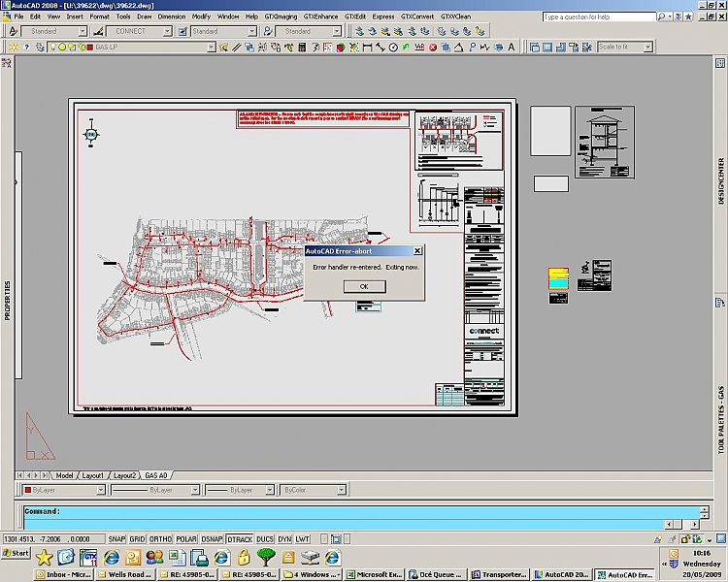The image size is (728, 582).
Task: Expand the GAS LP layer dropdown
Action: (x=211, y=47)
